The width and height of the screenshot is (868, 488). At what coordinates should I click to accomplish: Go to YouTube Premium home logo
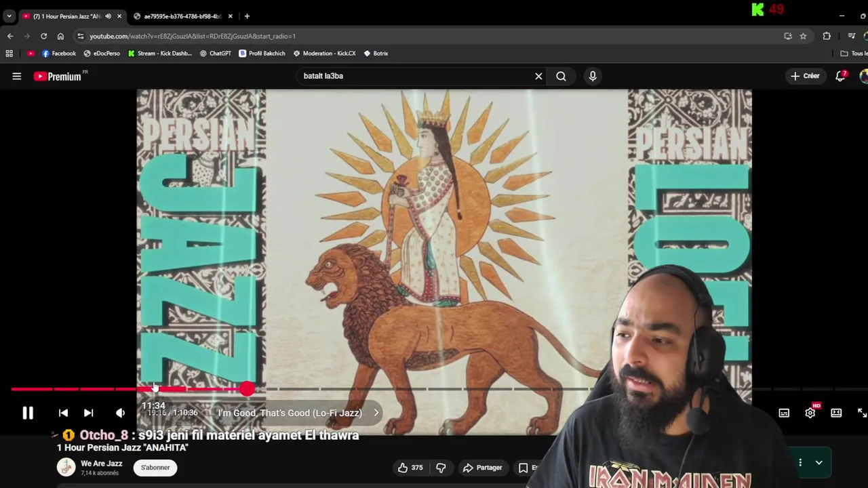coord(58,77)
